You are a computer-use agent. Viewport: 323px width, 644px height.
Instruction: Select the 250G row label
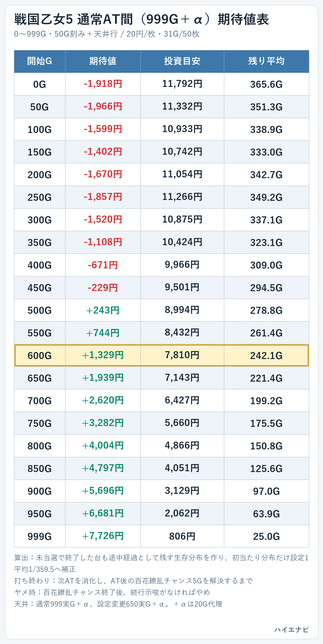click(40, 197)
